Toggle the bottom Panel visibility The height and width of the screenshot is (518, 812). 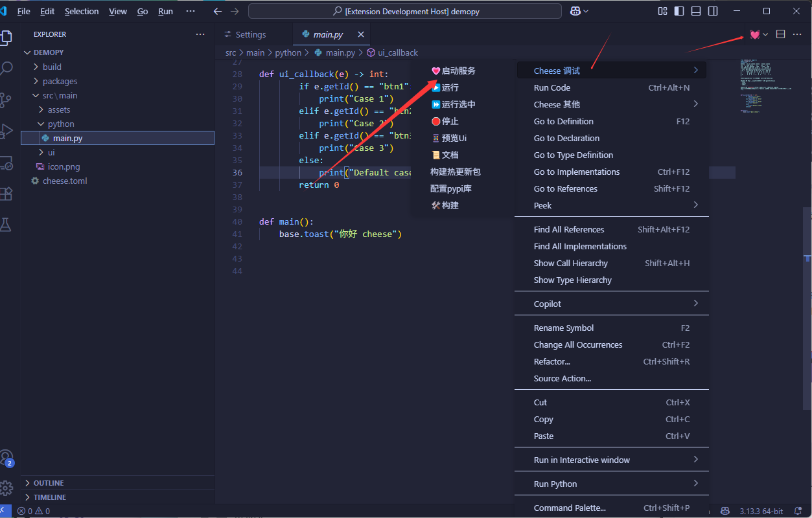696,11
